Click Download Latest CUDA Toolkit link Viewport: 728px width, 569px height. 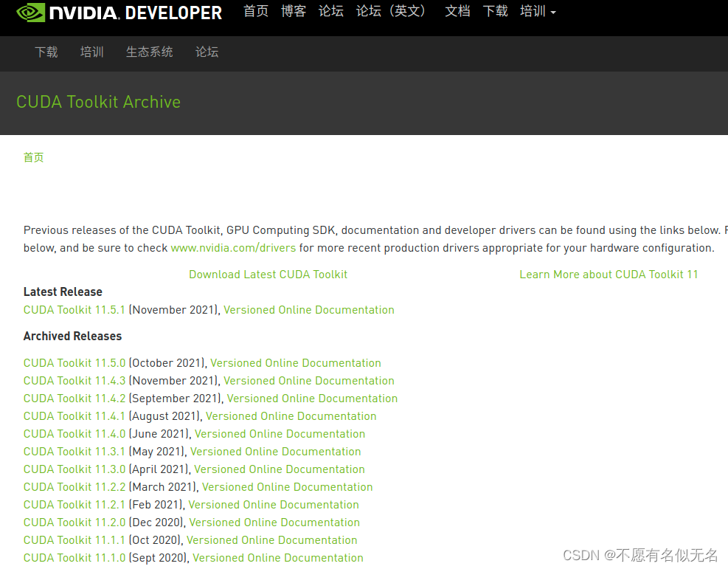pos(268,275)
